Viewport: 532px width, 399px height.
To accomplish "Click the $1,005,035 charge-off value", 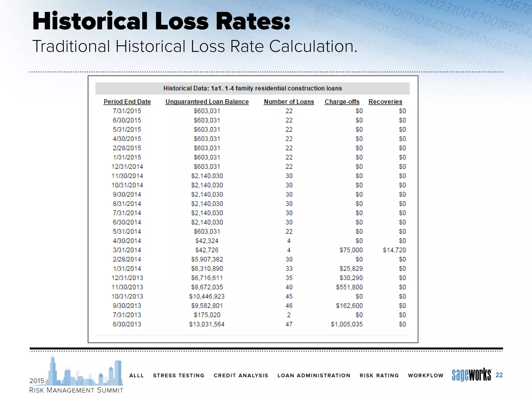I will [347, 324].
